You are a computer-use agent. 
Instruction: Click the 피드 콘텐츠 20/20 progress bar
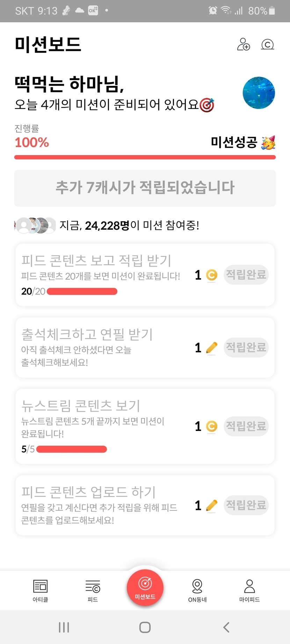click(82, 292)
